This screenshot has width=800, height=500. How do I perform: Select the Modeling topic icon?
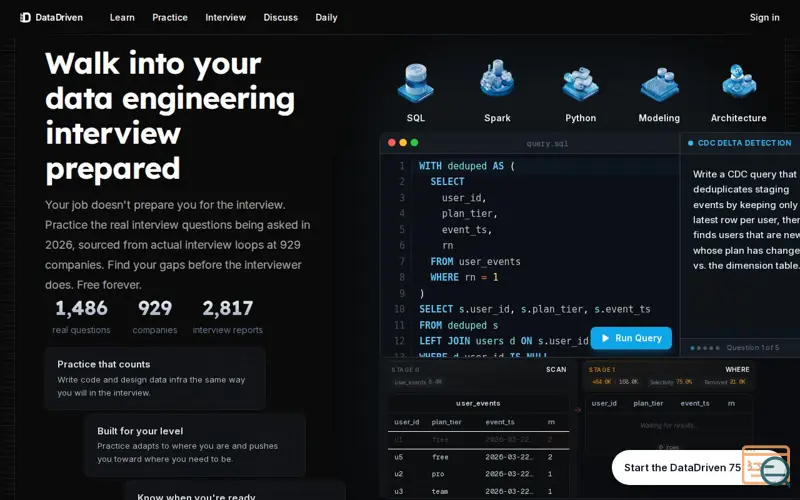[659, 84]
